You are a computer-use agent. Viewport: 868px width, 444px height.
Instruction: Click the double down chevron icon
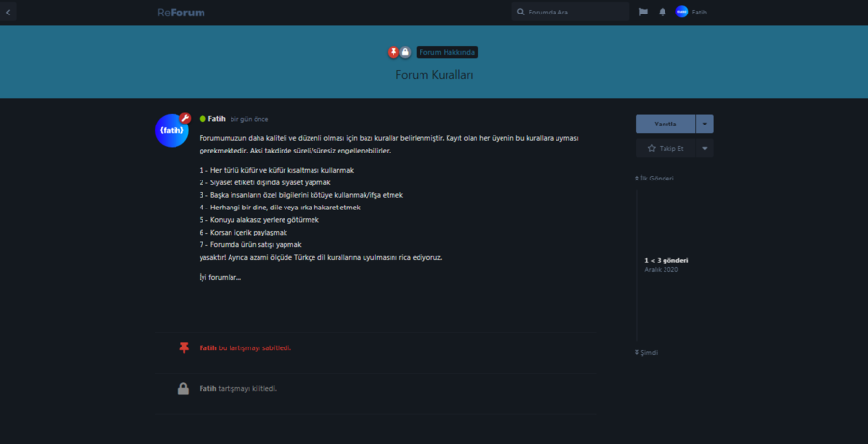pos(637,352)
